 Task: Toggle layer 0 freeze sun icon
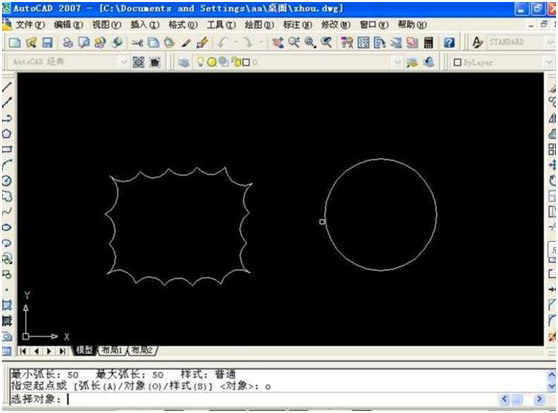212,62
